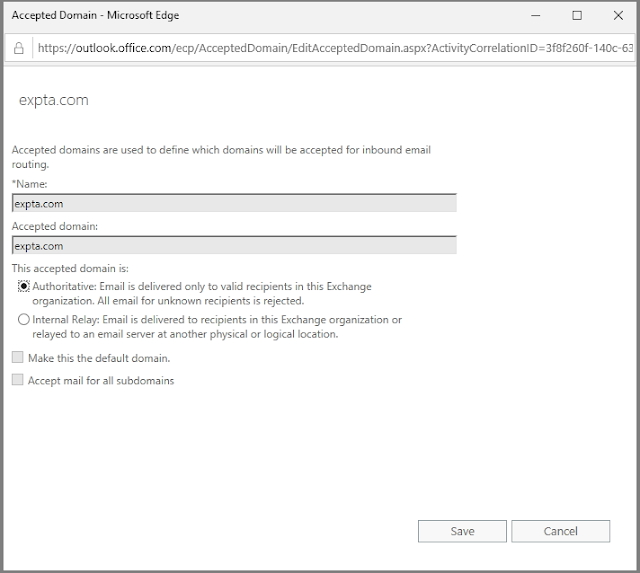Viewport: 640px width, 573px height.
Task: Click the Make this the default domain label
Action: [98, 358]
